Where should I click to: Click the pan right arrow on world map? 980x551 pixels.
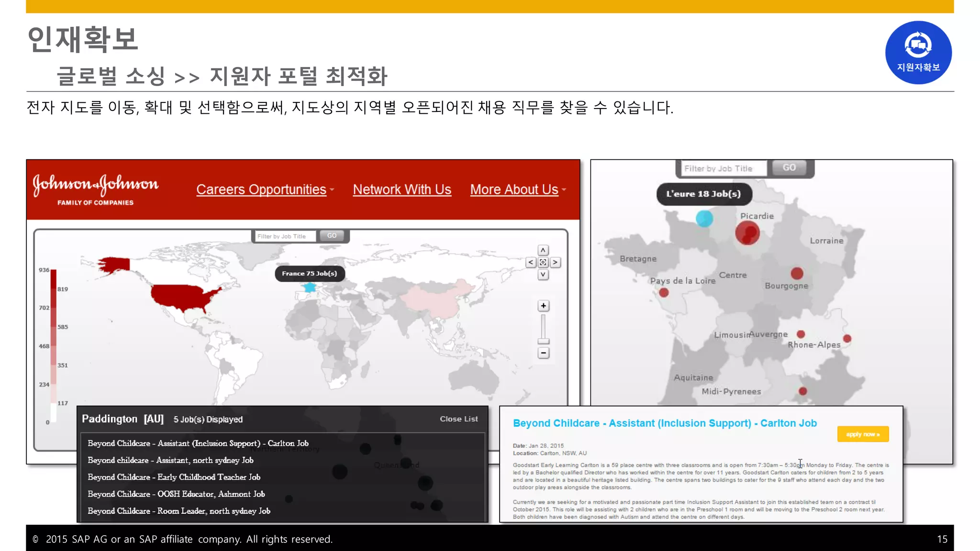(555, 262)
